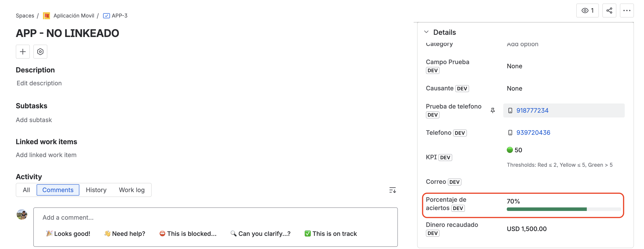Edit the KPI value 50
Image resolution: width=644 pixels, height=249 pixels.
[518, 150]
